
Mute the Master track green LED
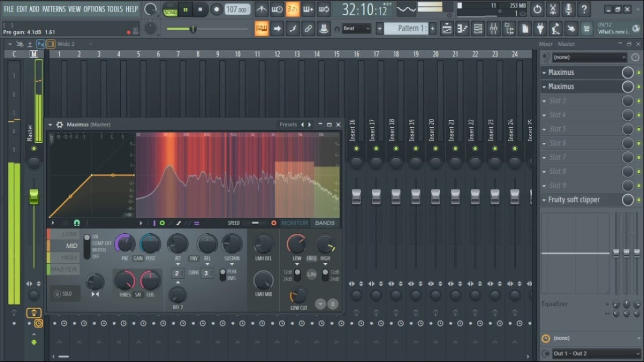tap(34, 149)
